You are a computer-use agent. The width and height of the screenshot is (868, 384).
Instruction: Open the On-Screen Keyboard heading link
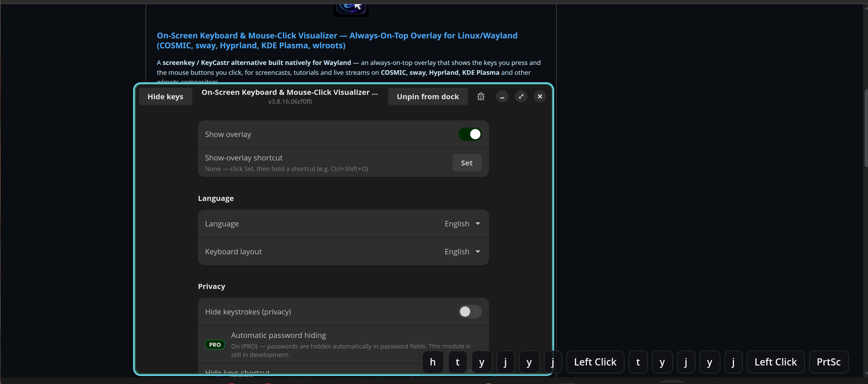[x=337, y=40]
